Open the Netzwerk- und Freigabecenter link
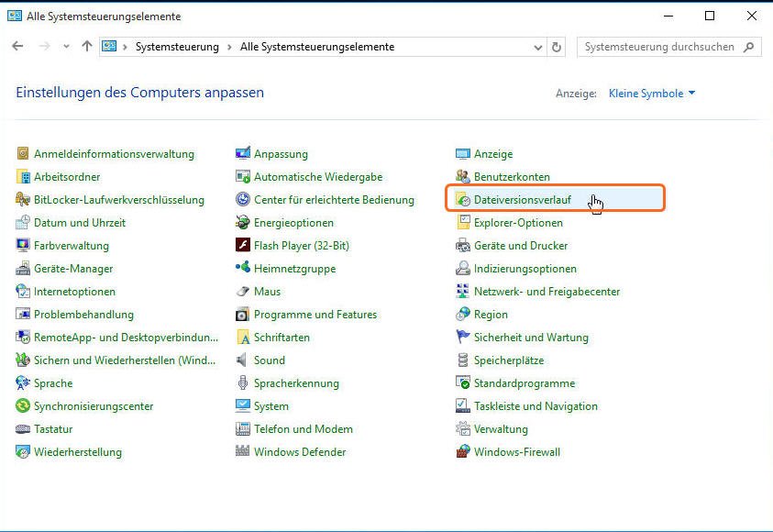The image size is (773, 532). pyautogui.click(x=547, y=292)
